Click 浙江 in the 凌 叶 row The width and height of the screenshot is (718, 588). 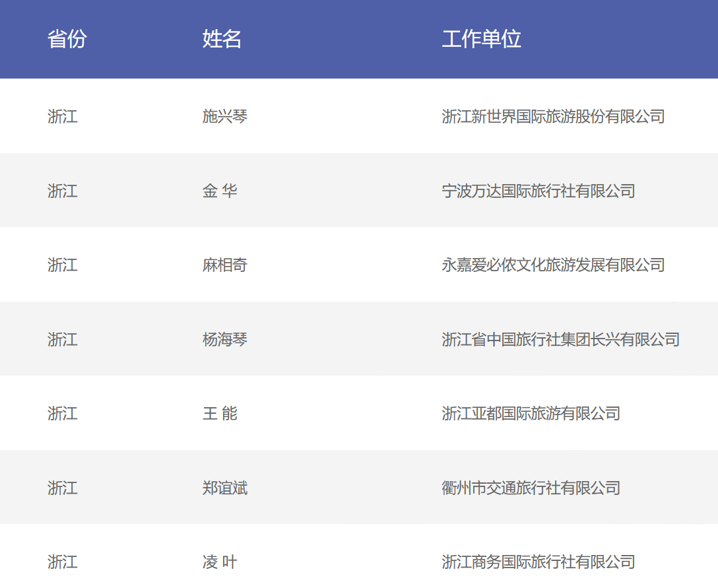click(x=63, y=562)
